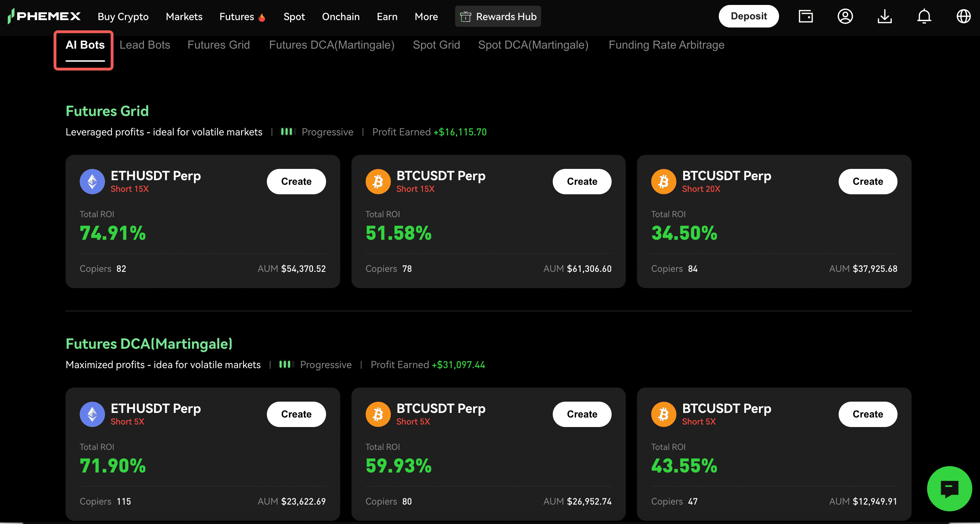Expand the Earn navigation menu
The height and width of the screenshot is (524, 980).
[x=387, y=16]
